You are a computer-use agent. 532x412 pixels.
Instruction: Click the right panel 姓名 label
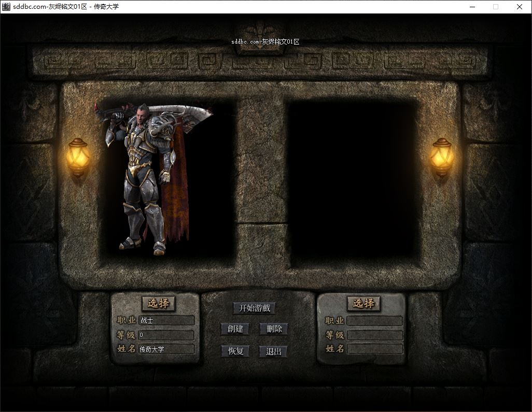(x=335, y=349)
